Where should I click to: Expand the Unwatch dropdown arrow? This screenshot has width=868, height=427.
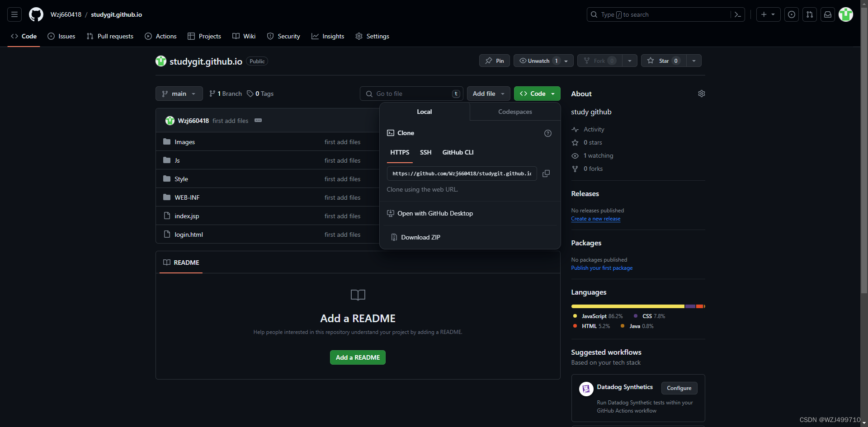point(566,61)
